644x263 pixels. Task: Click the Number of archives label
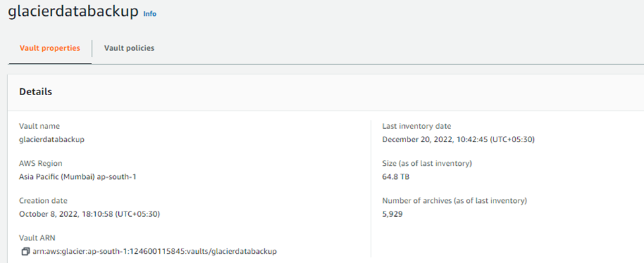click(x=454, y=200)
